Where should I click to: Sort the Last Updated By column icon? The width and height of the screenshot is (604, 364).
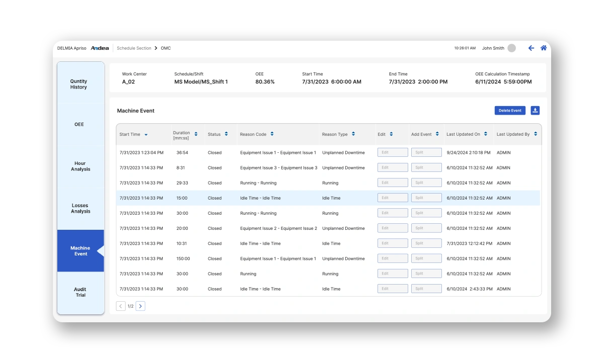(x=537, y=134)
